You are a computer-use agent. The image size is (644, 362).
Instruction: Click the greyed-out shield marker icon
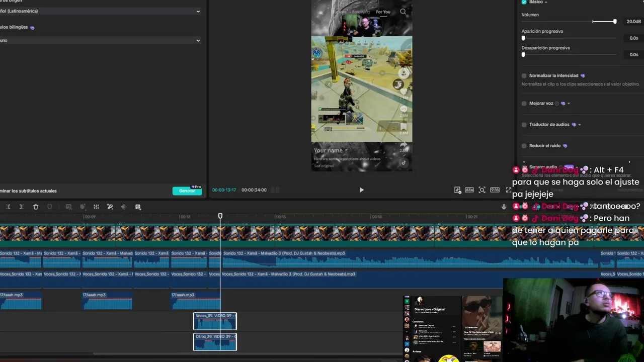point(49,207)
